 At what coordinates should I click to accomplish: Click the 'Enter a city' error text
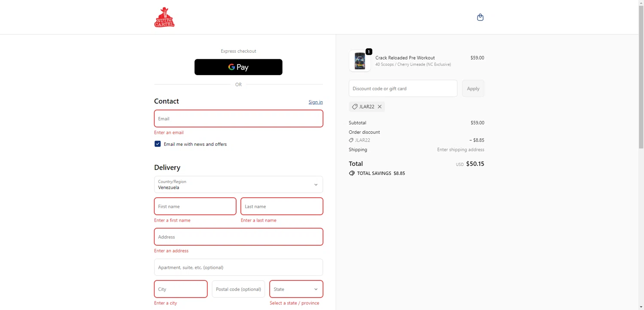coord(166,303)
